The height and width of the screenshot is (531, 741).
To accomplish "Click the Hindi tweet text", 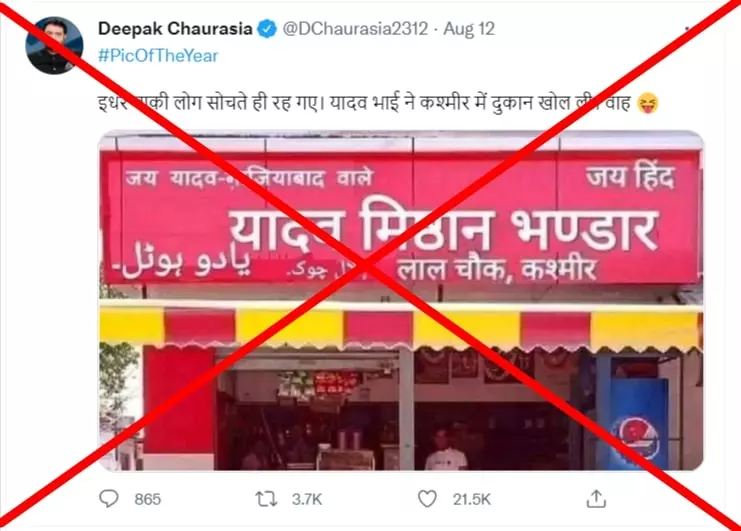I will tap(364, 103).
